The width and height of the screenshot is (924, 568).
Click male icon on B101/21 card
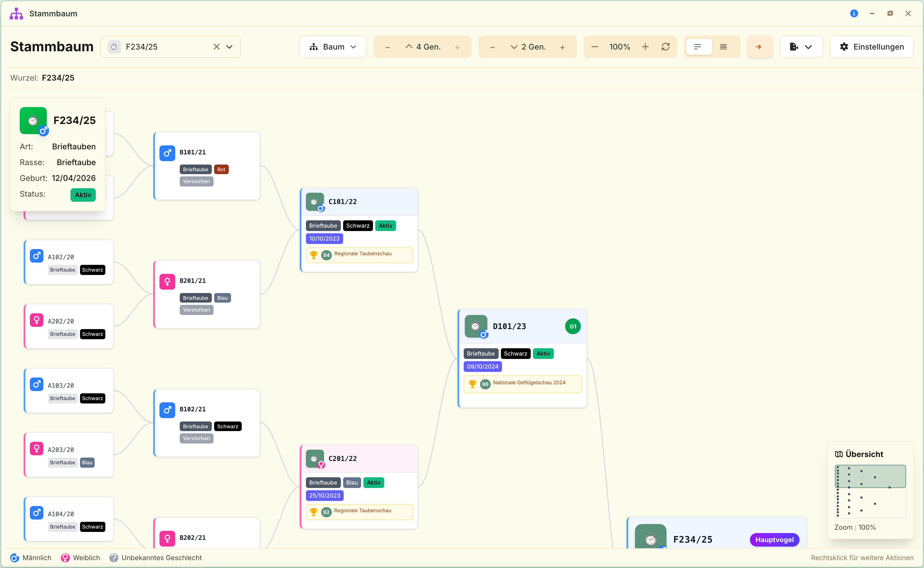tap(167, 153)
